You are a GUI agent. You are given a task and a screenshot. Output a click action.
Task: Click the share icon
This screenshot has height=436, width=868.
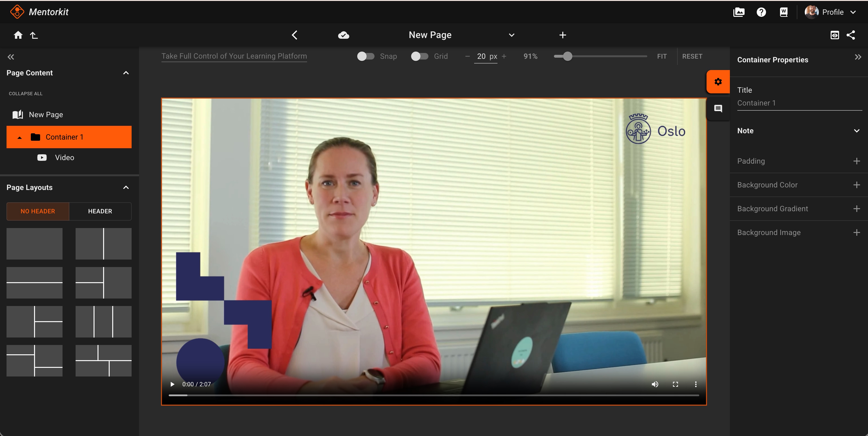pos(850,35)
